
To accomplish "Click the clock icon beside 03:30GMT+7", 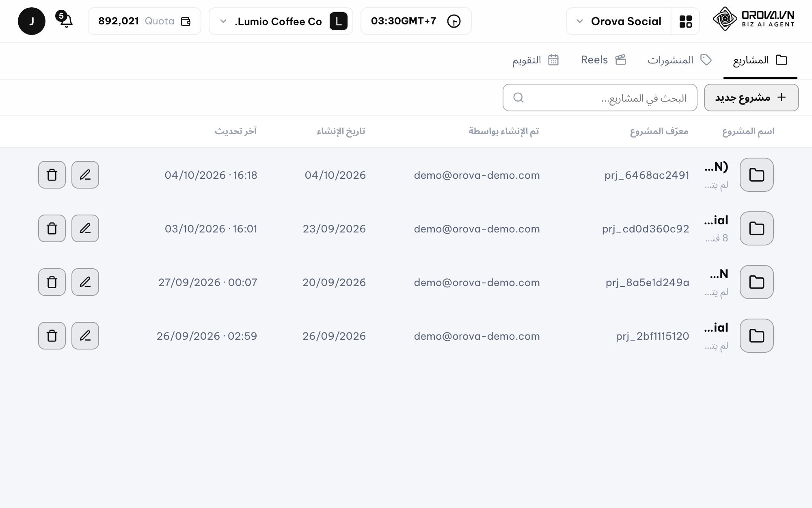I will (x=454, y=21).
